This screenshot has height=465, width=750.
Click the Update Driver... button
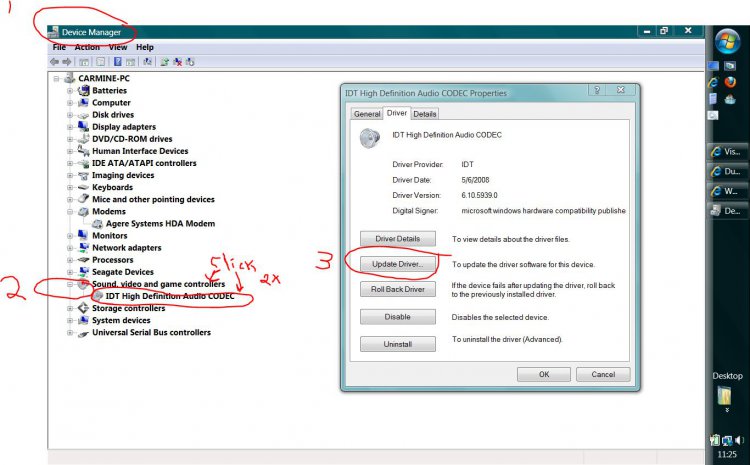coord(398,264)
